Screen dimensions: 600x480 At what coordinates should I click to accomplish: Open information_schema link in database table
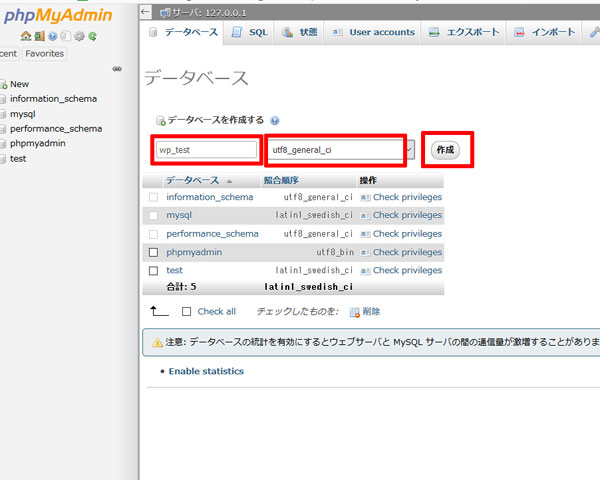[x=210, y=197]
